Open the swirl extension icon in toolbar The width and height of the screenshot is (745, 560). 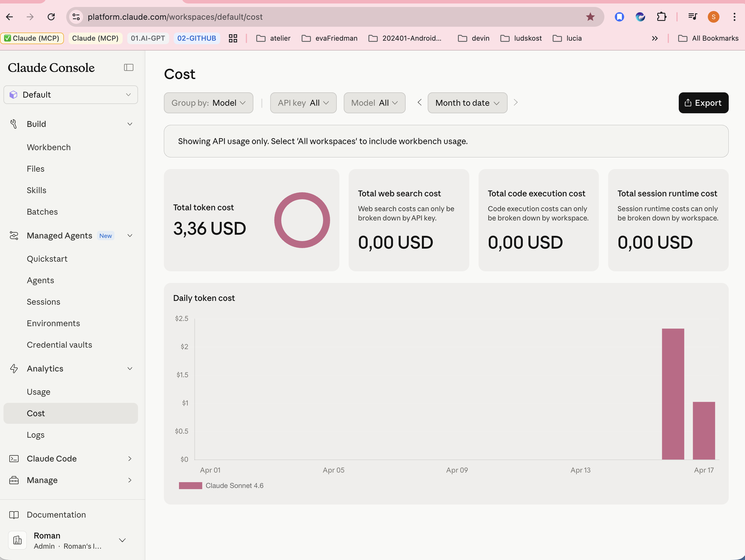click(640, 17)
